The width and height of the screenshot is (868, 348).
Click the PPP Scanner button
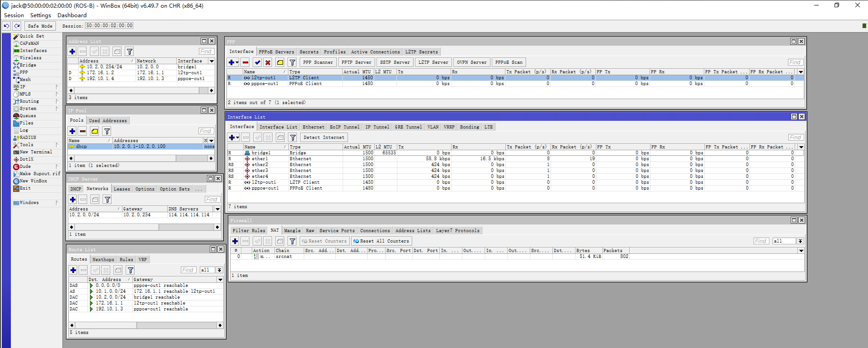(318, 62)
